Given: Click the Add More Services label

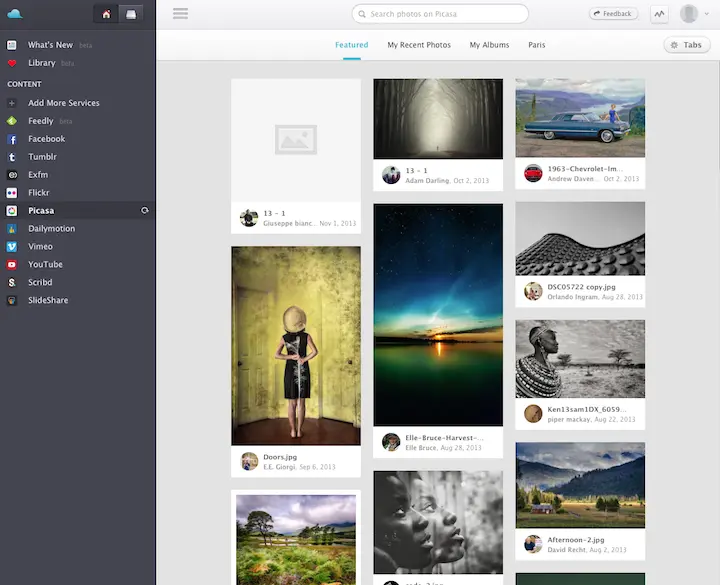Looking at the screenshot, I should point(63,103).
